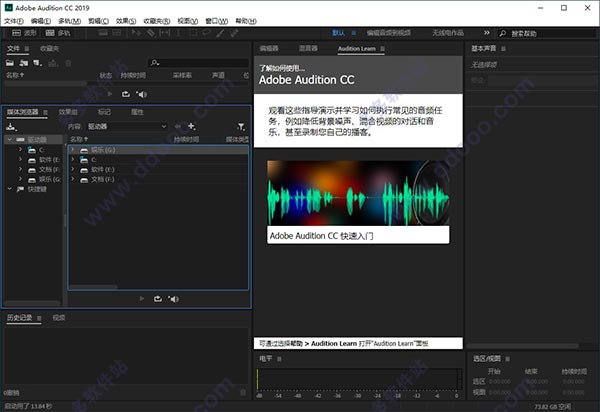Select the Marquee Selection tool
Screen dimensions: 600x412
192,33
